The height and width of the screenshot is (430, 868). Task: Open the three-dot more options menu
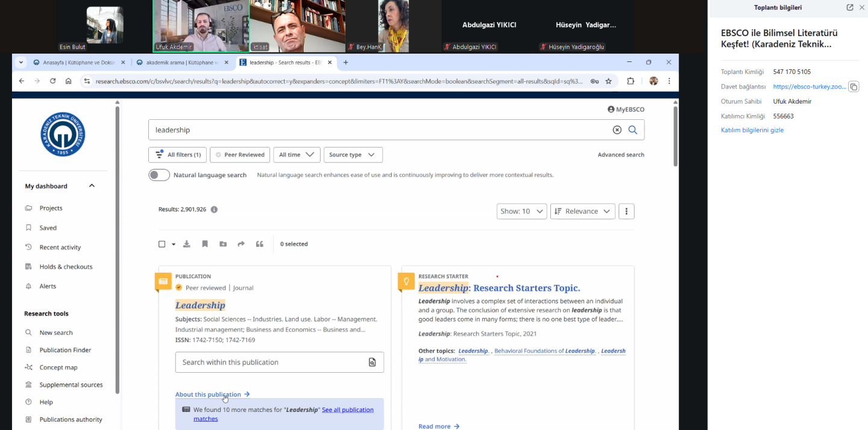pyautogui.click(x=626, y=211)
